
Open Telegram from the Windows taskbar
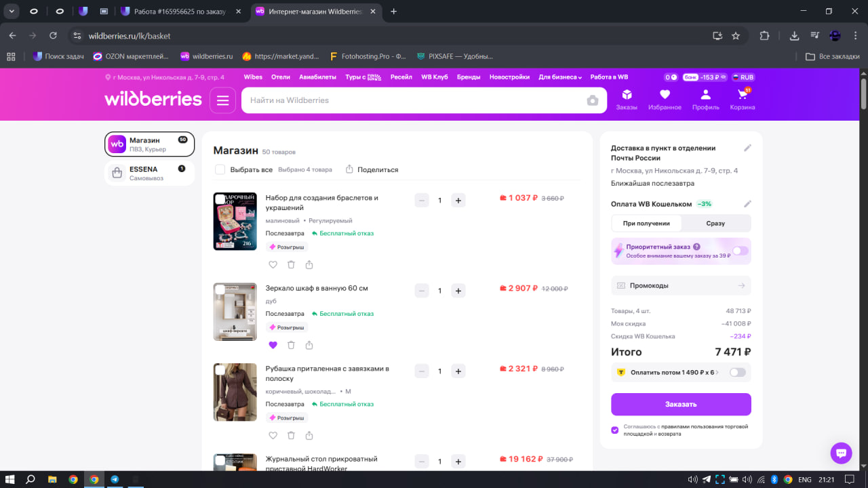[115, 479]
